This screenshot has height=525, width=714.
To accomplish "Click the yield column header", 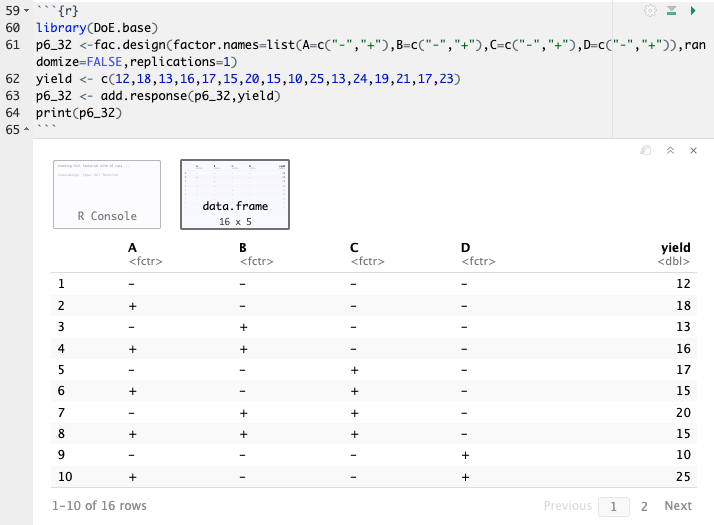I will 676,248.
